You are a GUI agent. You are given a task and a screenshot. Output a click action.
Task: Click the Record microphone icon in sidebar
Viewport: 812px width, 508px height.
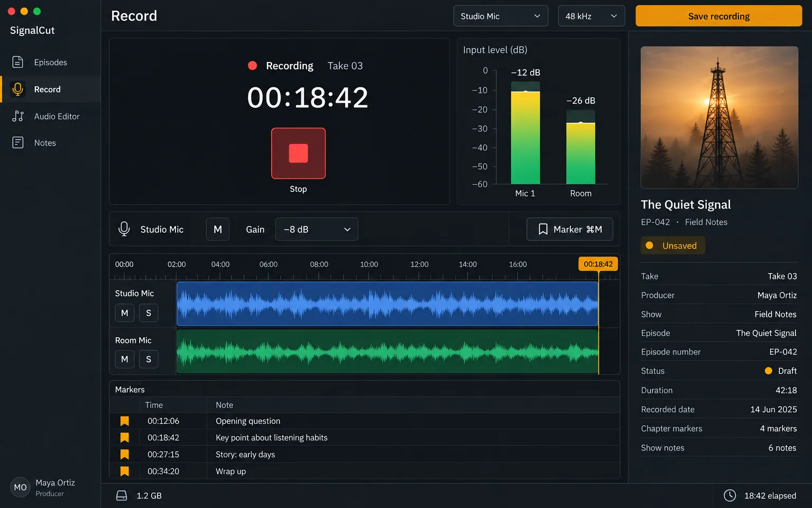click(x=18, y=89)
